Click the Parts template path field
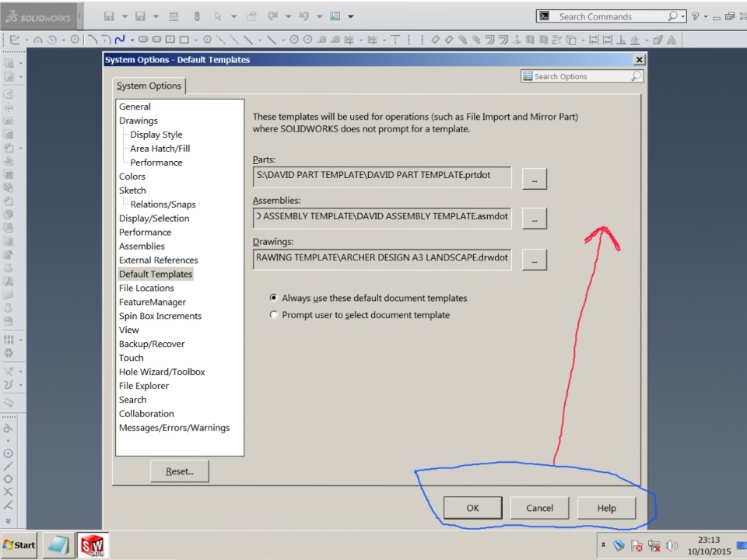747x560 pixels. (x=382, y=177)
